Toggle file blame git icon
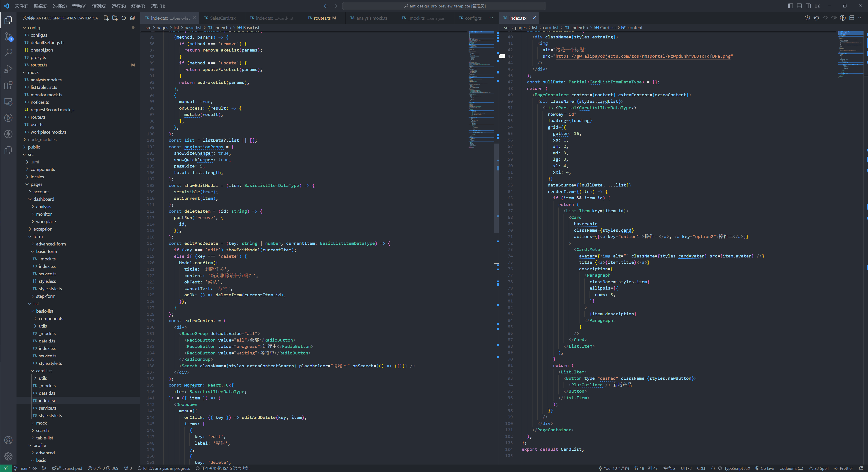The width and height of the screenshot is (868, 472). pos(843,18)
